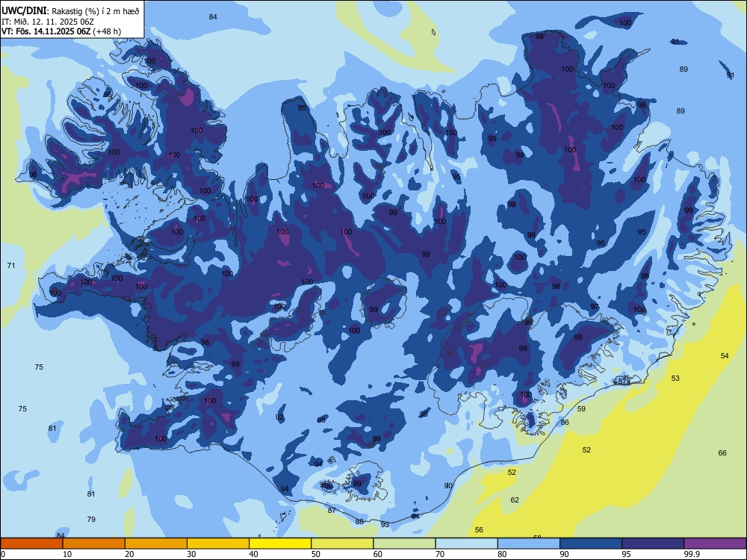Viewport: 747px width, 560px height.
Task: Click the humidity value '56' on the map
Action: (479, 529)
